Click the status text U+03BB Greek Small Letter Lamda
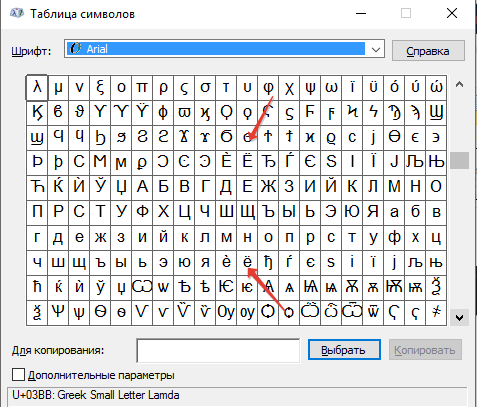Image resolution: width=477 pixels, height=407 pixels. click(x=96, y=395)
